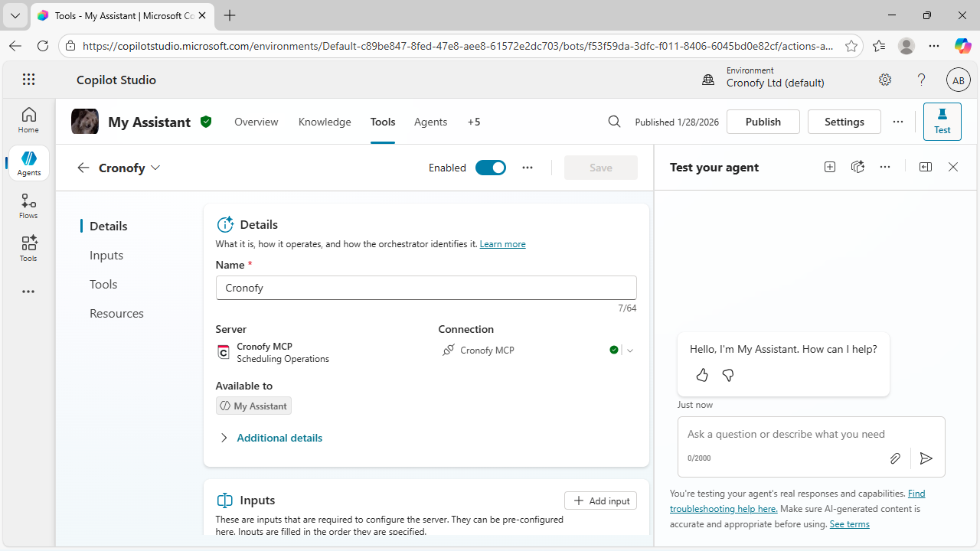
Task: Click the test panel layout icon
Action: point(926,167)
